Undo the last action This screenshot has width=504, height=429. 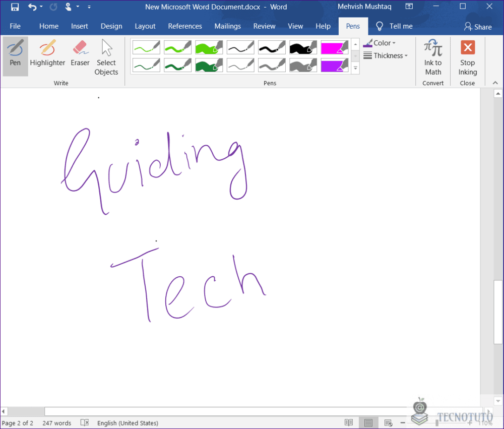32,7
